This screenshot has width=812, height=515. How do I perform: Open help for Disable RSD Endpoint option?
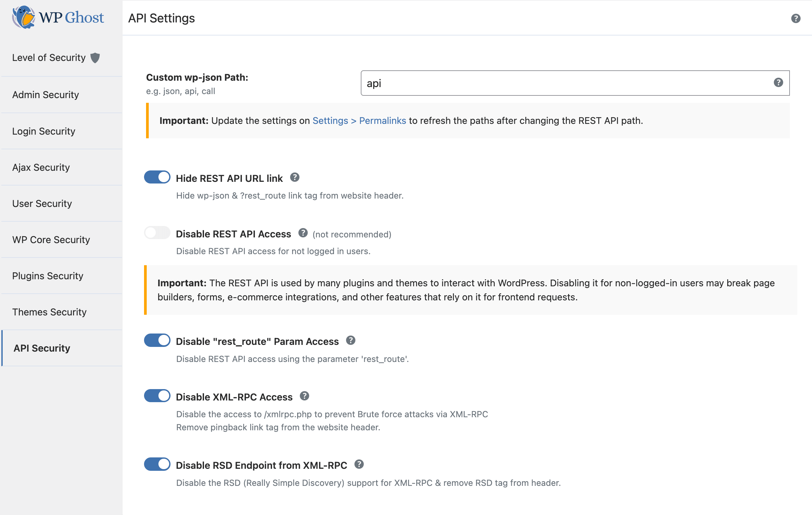tap(359, 464)
